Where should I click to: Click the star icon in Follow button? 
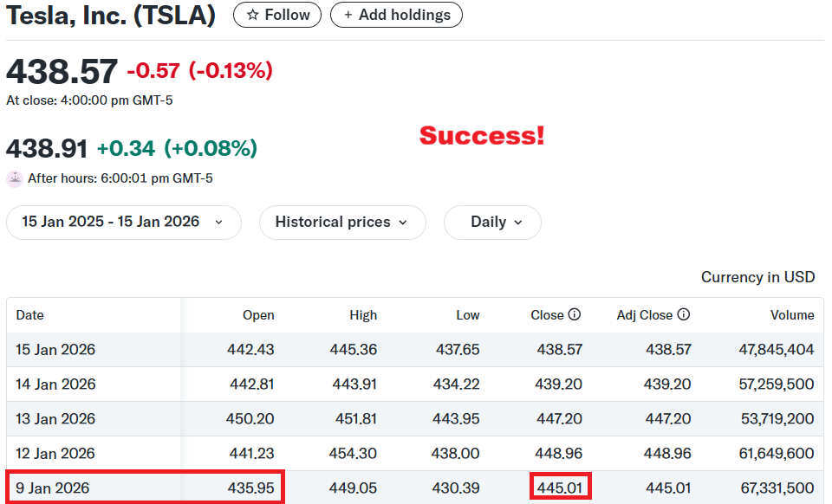pos(252,15)
